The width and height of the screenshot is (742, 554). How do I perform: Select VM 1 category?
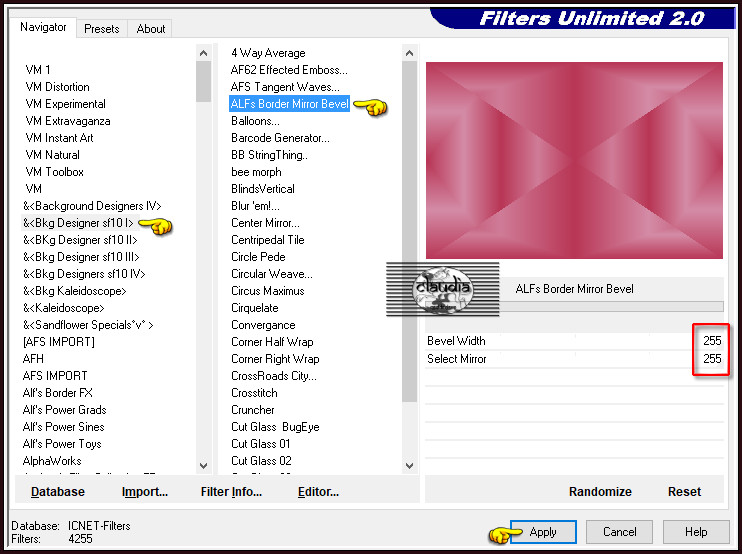point(38,70)
